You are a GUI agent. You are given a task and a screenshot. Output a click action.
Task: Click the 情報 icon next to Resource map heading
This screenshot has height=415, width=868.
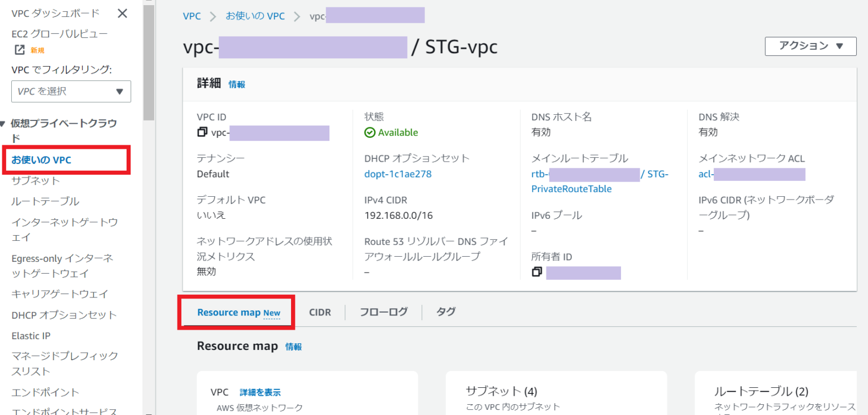point(295,346)
